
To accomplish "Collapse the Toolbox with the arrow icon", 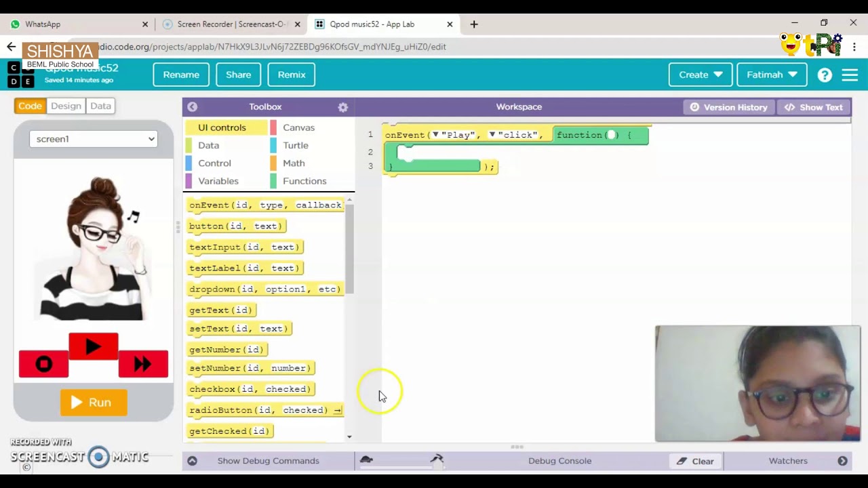I will point(192,107).
